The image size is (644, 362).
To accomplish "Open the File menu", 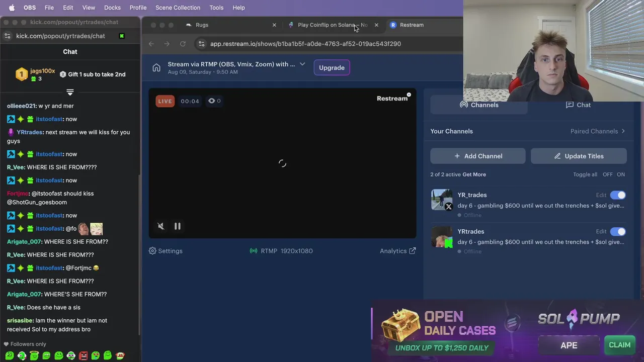I will pos(49,8).
